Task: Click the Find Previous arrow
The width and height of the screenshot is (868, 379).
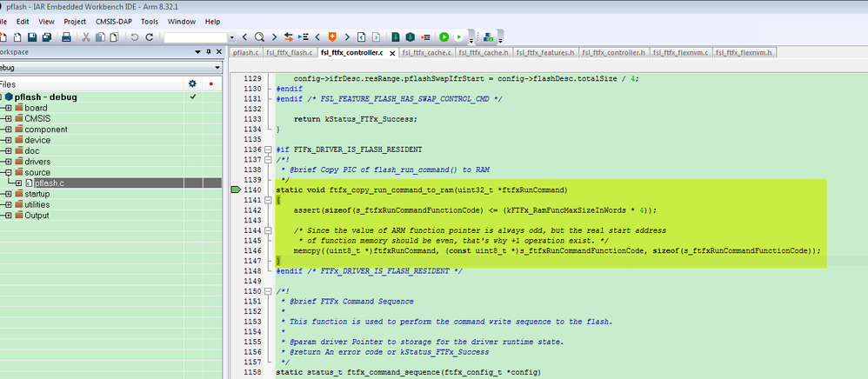Action: click(244, 37)
